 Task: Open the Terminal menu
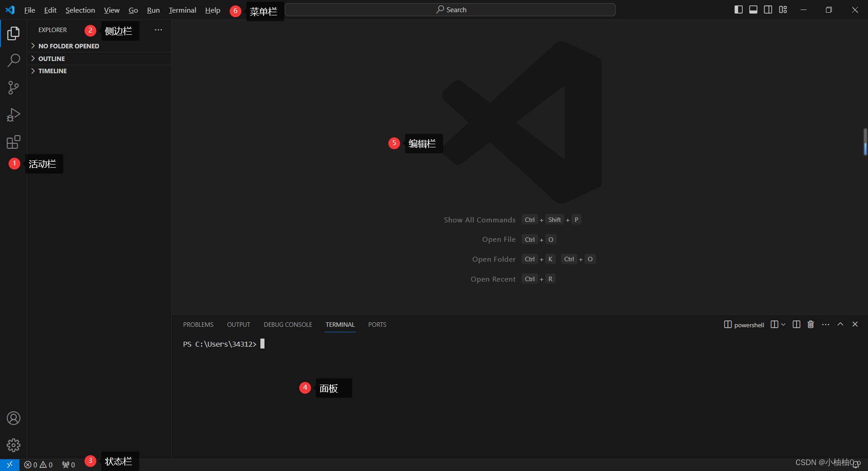pyautogui.click(x=182, y=10)
